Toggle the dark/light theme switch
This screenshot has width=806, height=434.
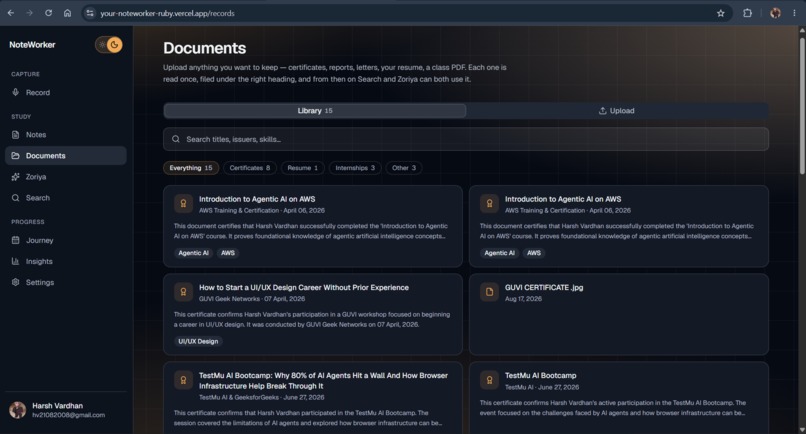108,45
